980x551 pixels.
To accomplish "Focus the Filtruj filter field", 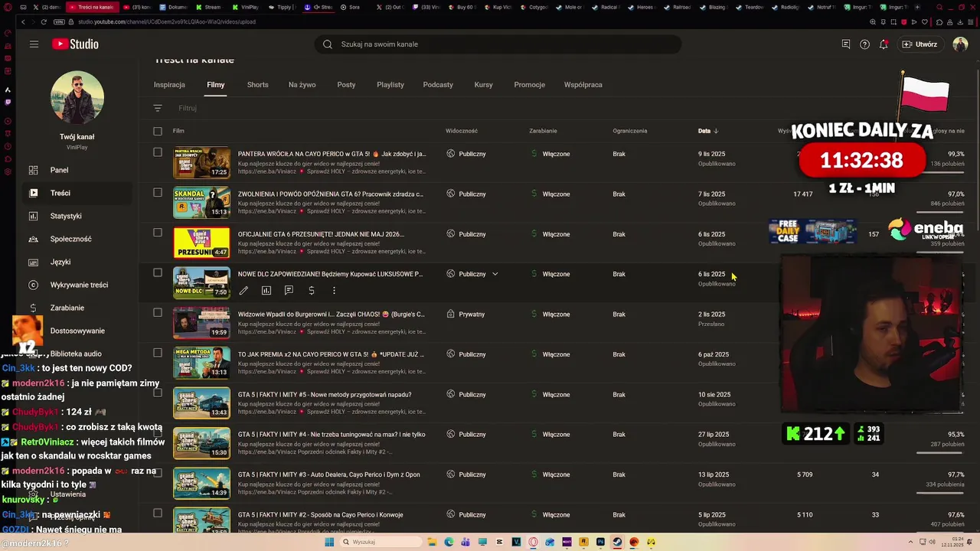I will [187, 108].
